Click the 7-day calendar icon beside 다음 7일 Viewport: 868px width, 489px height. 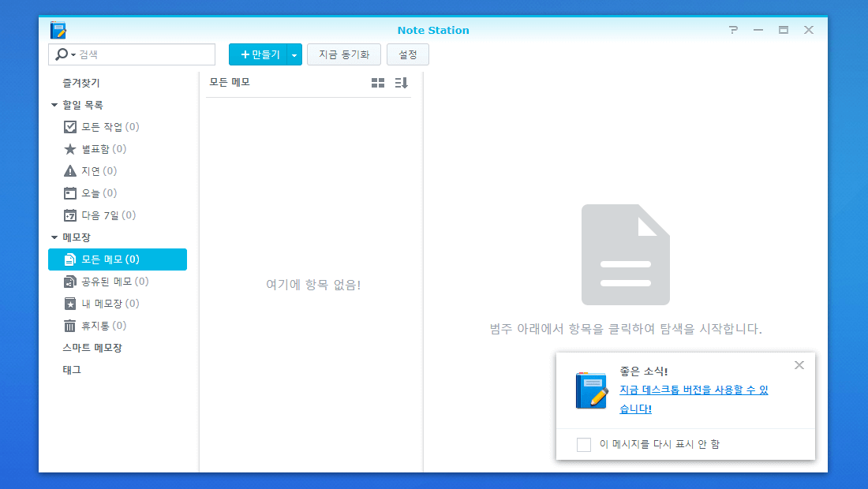[69, 215]
